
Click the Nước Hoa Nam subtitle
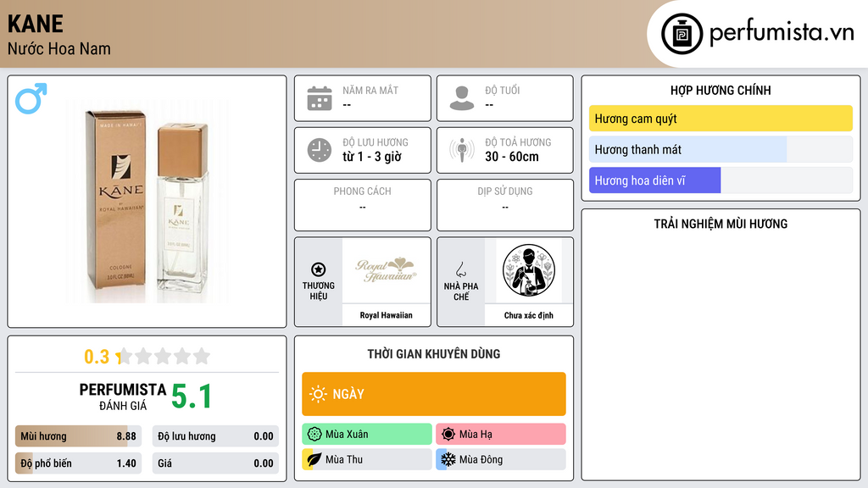click(x=58, y=48)
